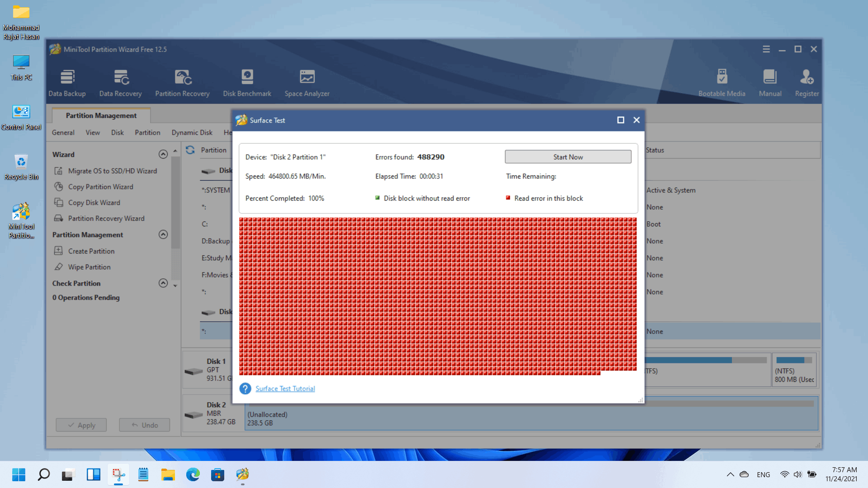Collapse the Partition Management sidebar section
The height and width of the screenshot is (488, 868).
(x=163, y=235)
